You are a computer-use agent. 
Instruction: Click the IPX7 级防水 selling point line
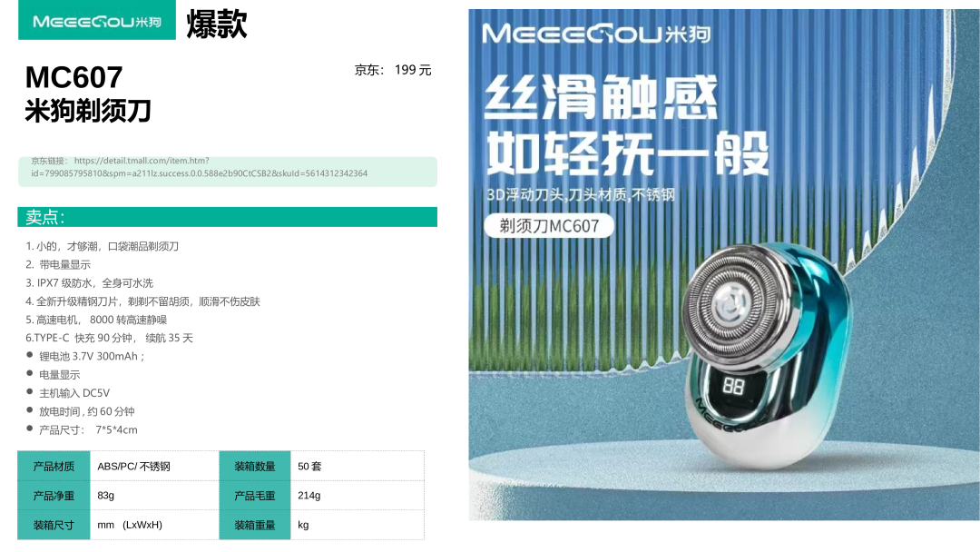point(89,283)
